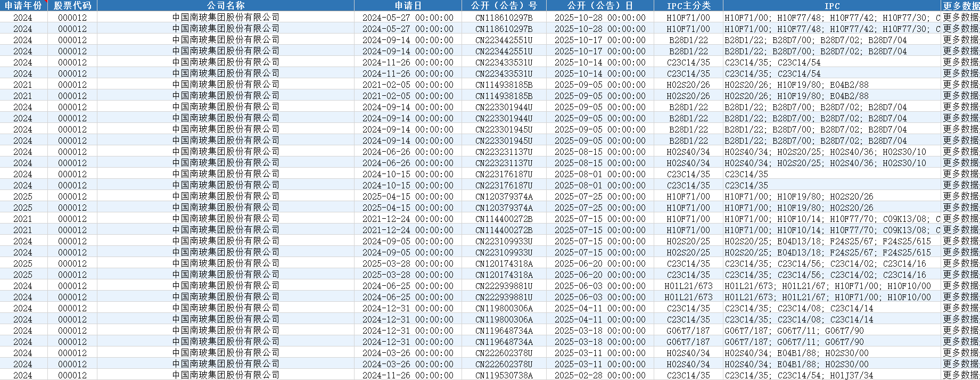The height and width of the screenshot is (380, 980).
Task: Select the 更多数据 column header
Action: point(960,5)
